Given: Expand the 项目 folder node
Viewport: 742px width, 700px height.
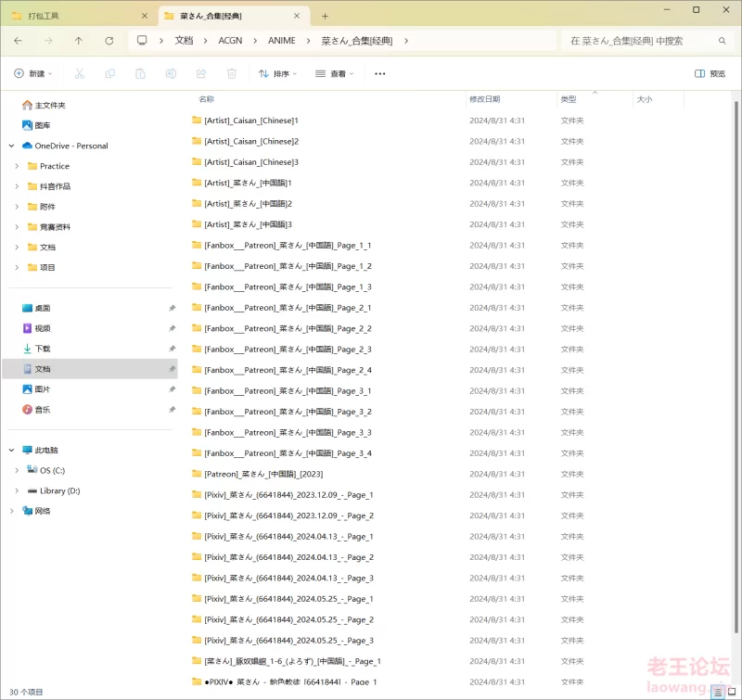Looking at the screenshot, I should 17,267.
